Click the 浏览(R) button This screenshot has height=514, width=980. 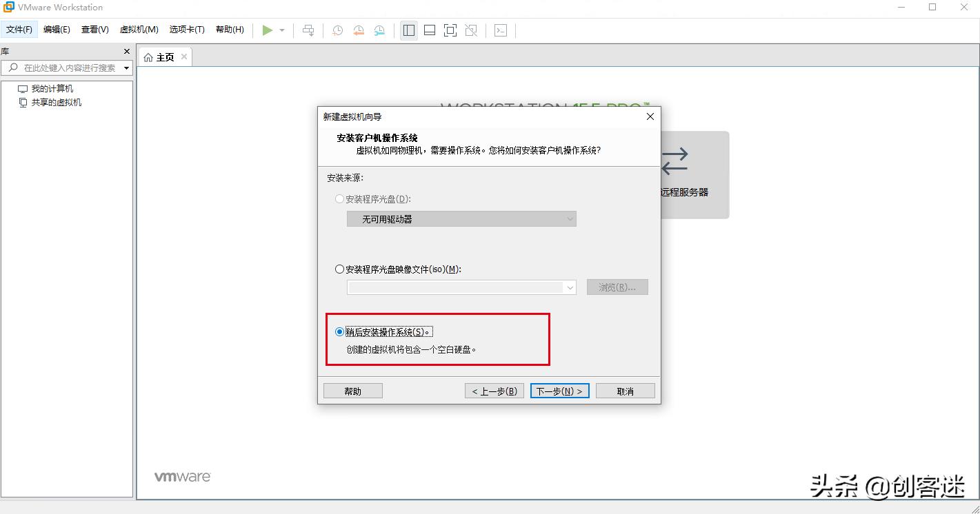(x=617, y=287)
